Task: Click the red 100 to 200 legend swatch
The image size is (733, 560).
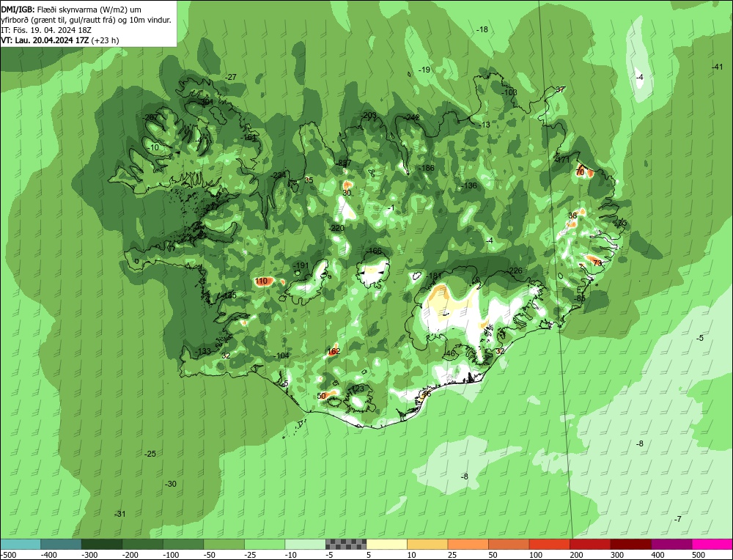Action: 549,544
